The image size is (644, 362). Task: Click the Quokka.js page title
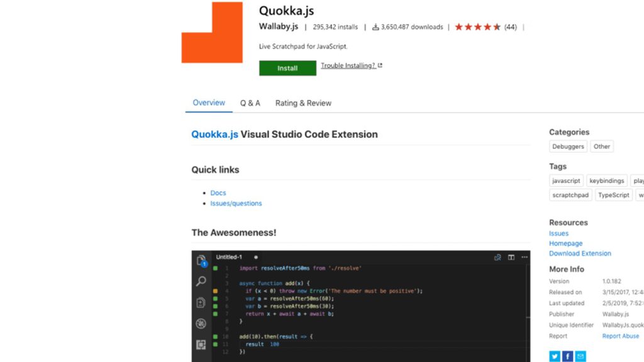click(286, 11)
